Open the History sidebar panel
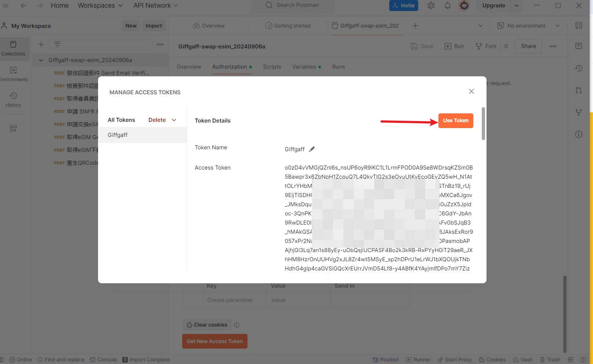Viewport: 593px width, 364px height. tap(13, 99)
